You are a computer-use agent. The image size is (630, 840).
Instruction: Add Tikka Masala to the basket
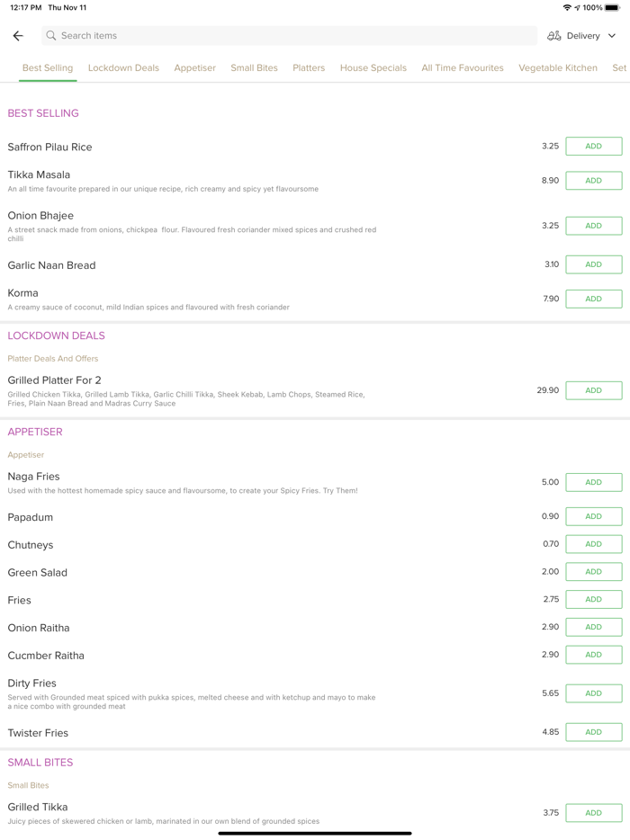coord(593,181)
